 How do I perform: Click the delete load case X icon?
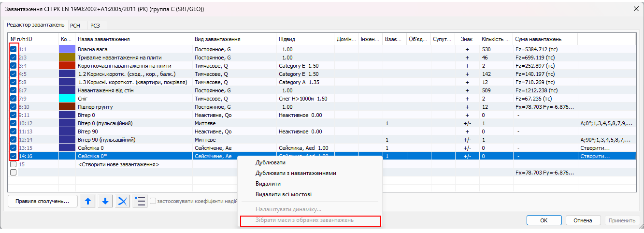click(123, 202)
